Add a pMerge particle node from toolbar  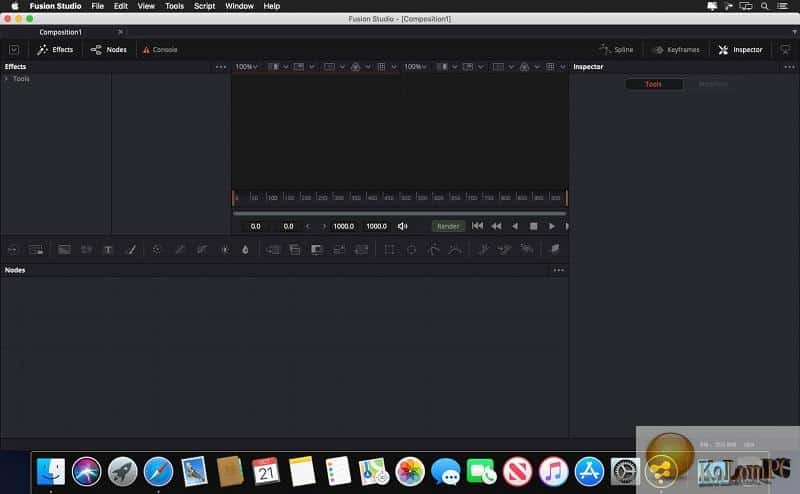click(505, 249)
